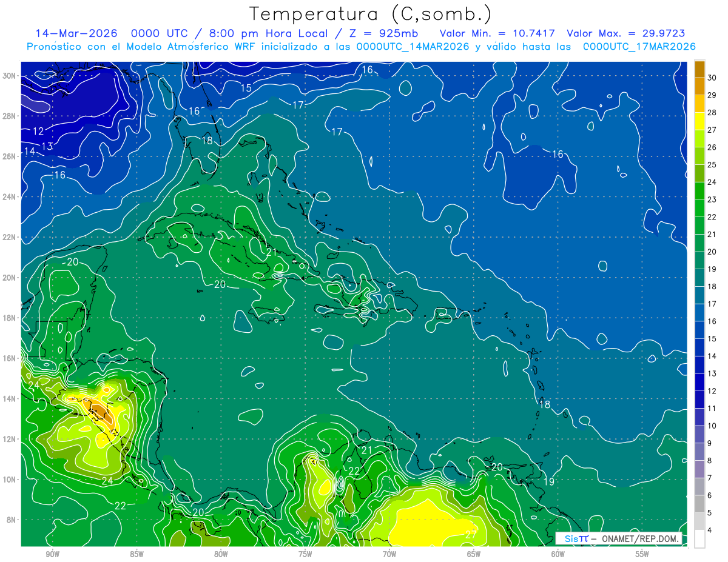Click the "70W" longitude axis label
The image size is (728, 562).
point(389,554)
